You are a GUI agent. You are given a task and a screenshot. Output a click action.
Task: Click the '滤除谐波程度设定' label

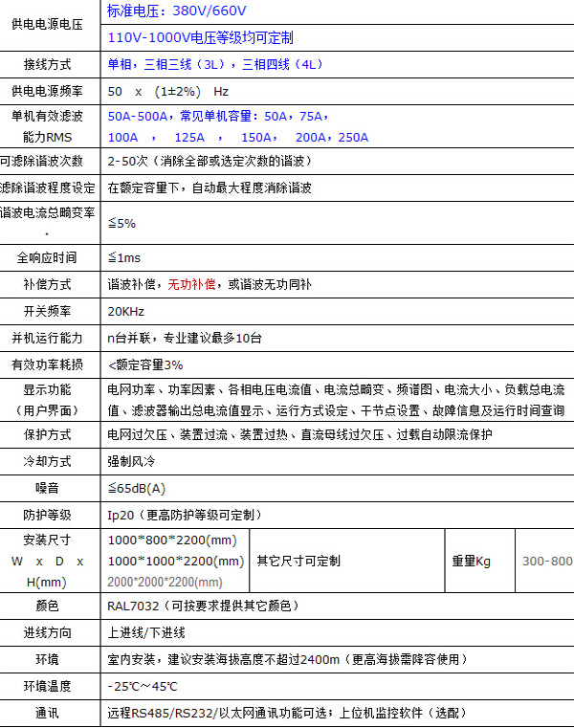tap(48, 188)
